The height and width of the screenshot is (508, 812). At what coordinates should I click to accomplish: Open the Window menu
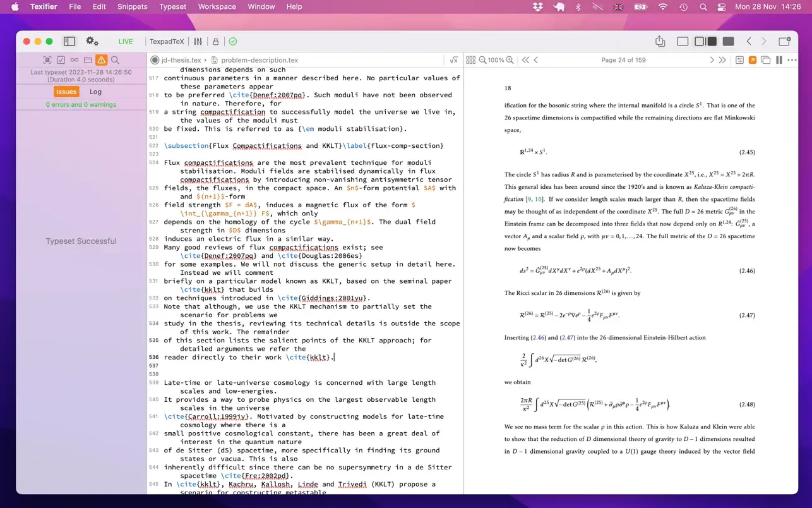[x=261, y=6]
